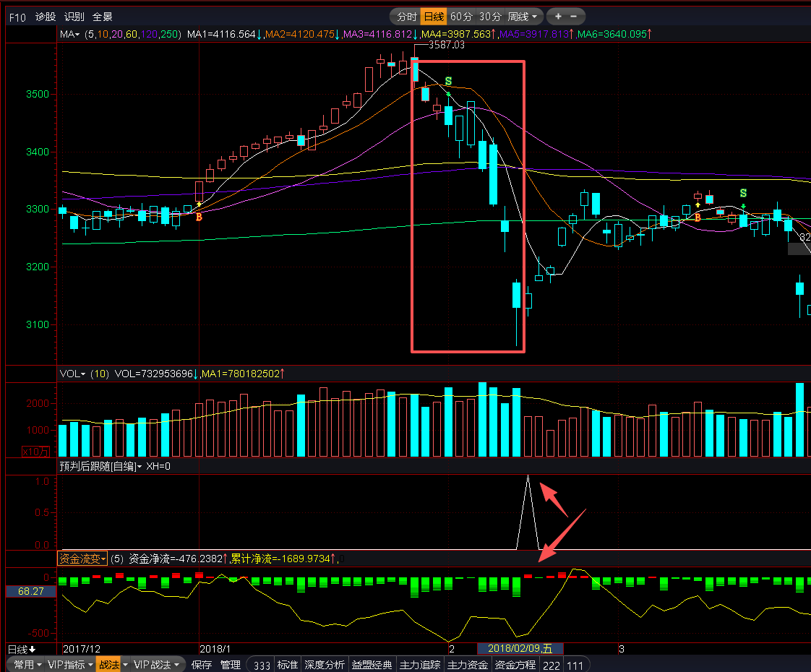Open the 深度分析 tab

tap(325, 665)
